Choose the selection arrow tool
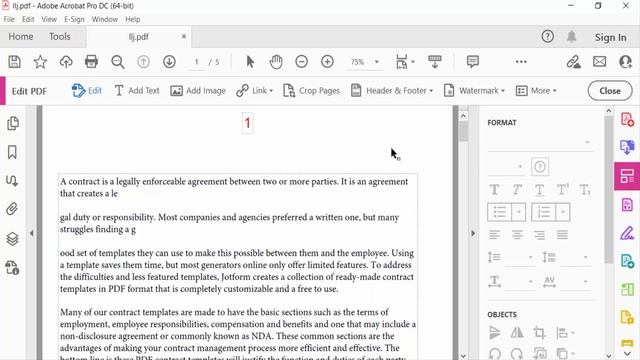This screenshot has width=640, height=360. coord(250,62)
